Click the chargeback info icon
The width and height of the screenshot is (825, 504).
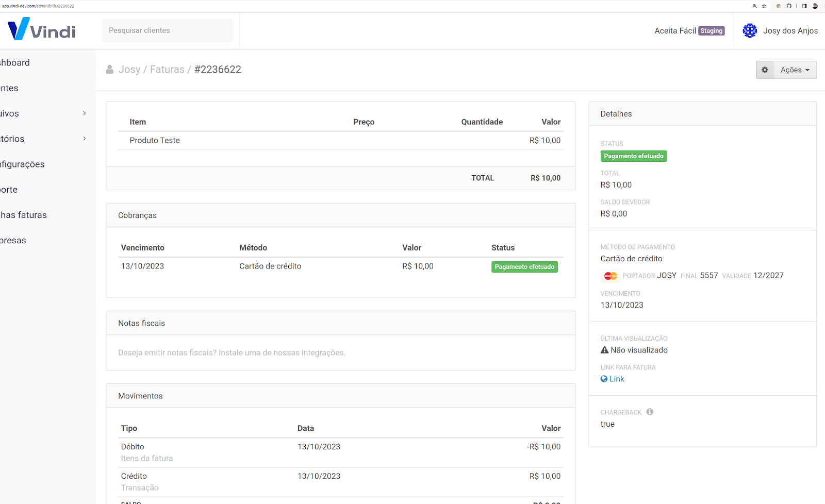pos(650,412)
